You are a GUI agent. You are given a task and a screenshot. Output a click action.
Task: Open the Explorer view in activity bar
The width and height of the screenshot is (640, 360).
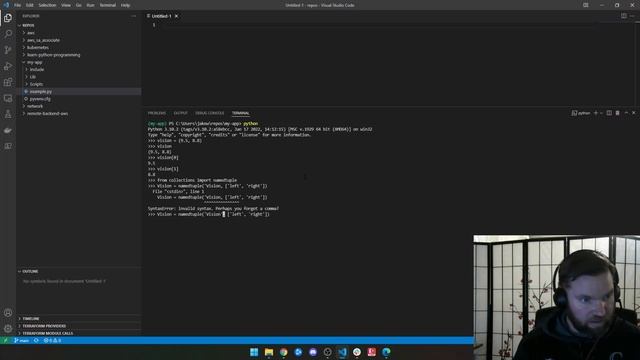(x=8, y=18)
